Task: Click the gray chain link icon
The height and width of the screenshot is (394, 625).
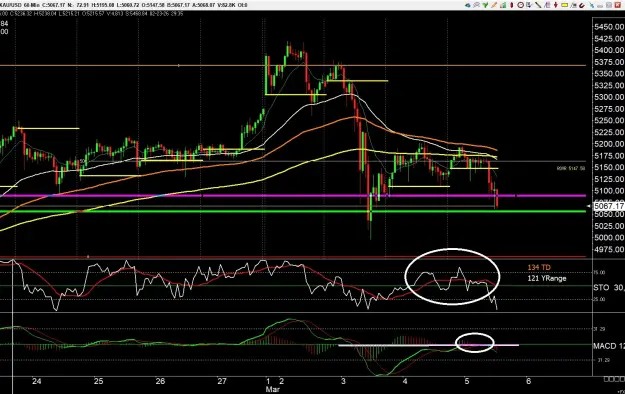Action: tap(600, 6)
